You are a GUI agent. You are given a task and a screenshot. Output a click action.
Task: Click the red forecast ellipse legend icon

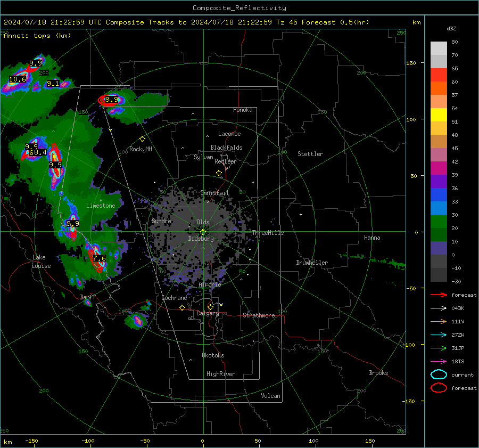point(439,388)
